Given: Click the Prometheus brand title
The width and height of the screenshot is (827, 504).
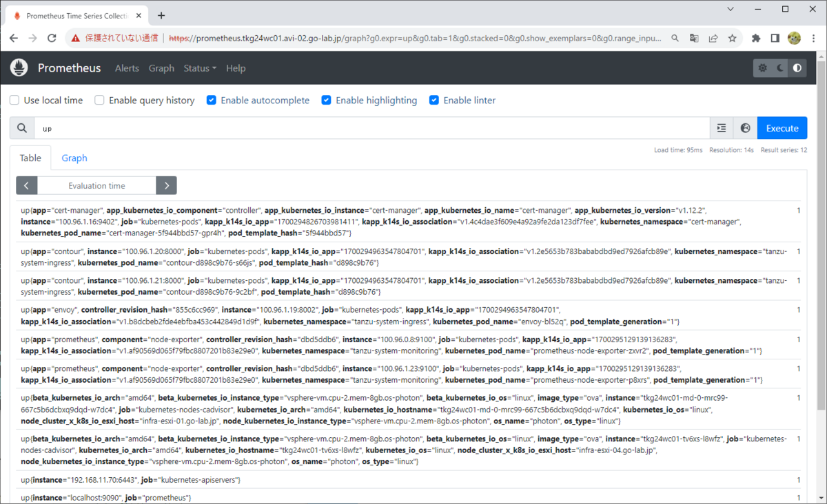Looking at the screenshot, I should pos(69,68).
